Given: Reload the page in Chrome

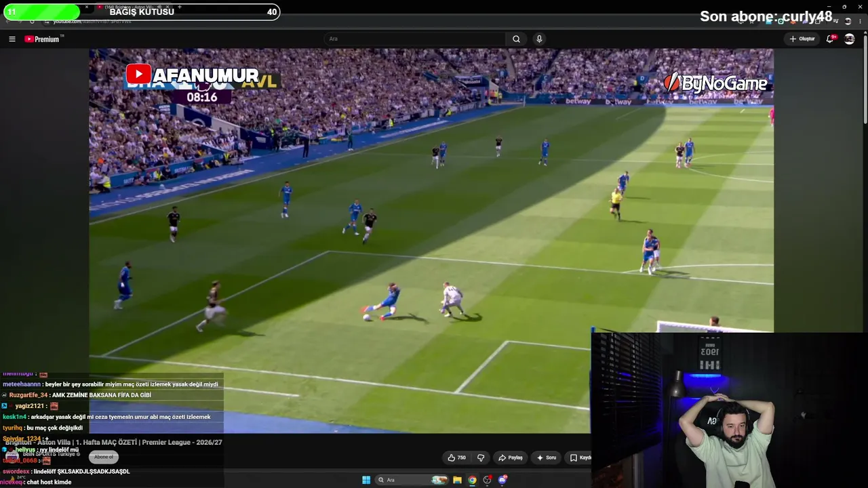Looking at the screenshot, I should coord(32,22).
